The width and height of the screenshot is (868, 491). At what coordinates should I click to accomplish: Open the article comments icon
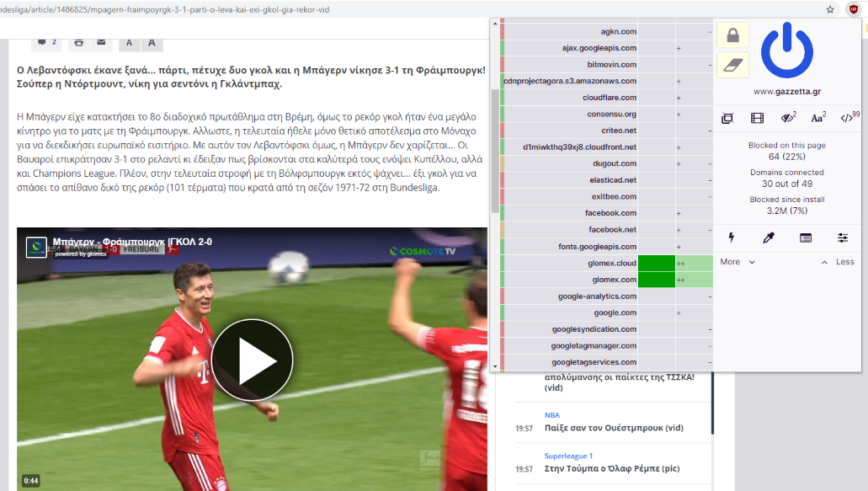click(46, 43)
